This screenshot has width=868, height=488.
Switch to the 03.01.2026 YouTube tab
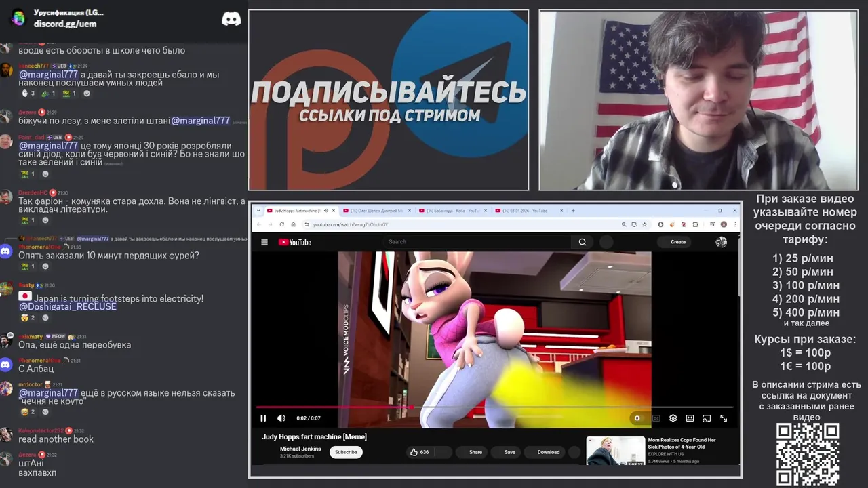(x=528, y=211)
